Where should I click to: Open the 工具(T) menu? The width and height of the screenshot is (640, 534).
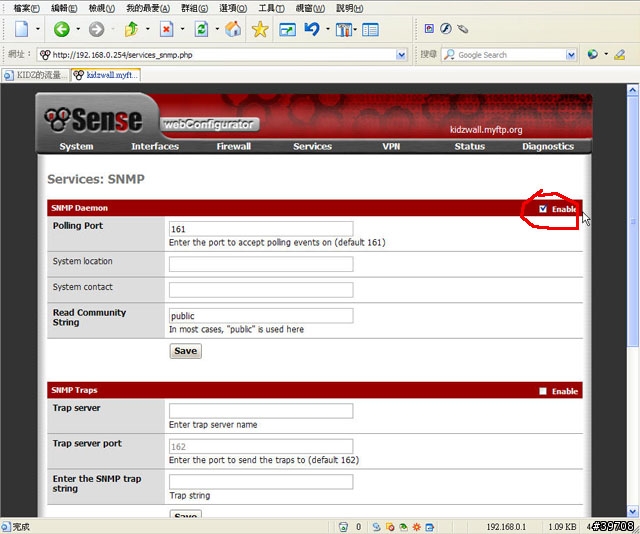271,8
